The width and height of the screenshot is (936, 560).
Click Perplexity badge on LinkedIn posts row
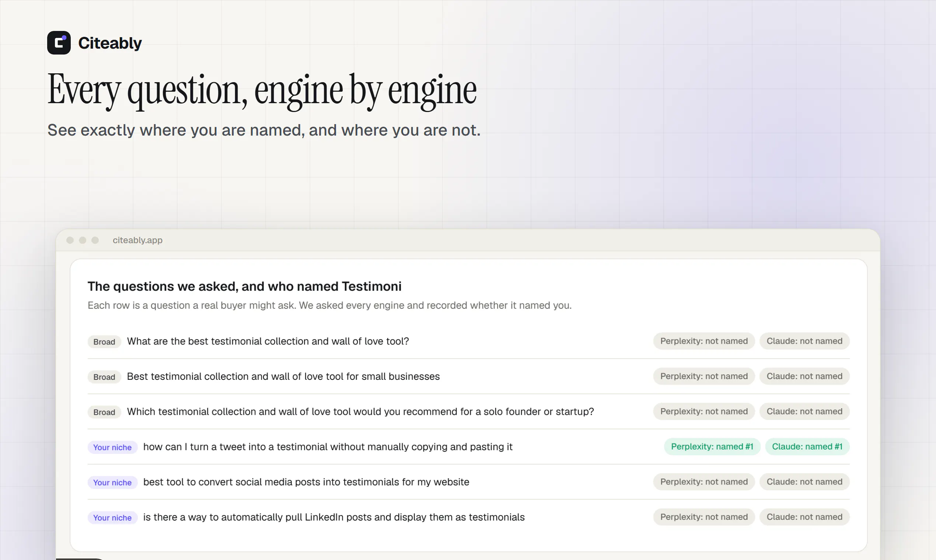pos(704,517)
